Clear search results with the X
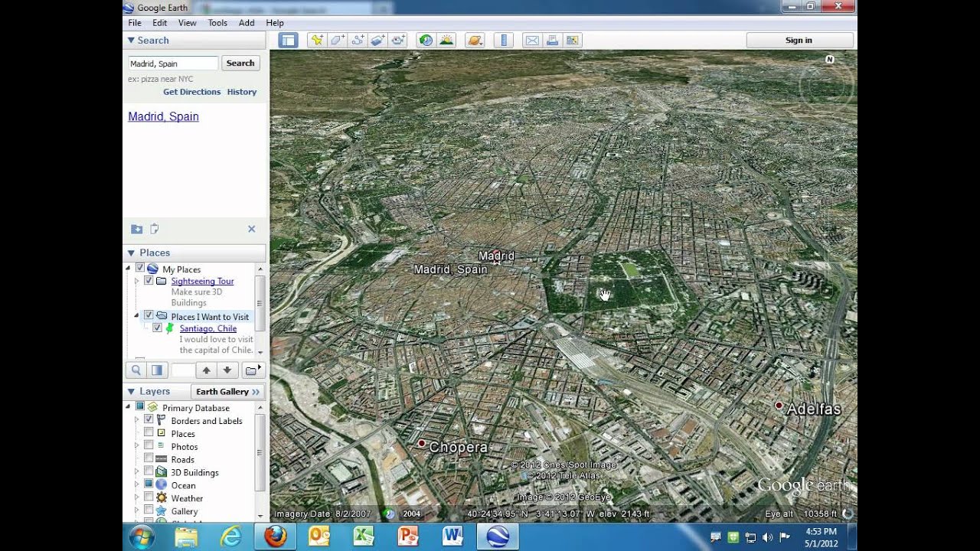980x551 pixels. (x=251, y=229)
